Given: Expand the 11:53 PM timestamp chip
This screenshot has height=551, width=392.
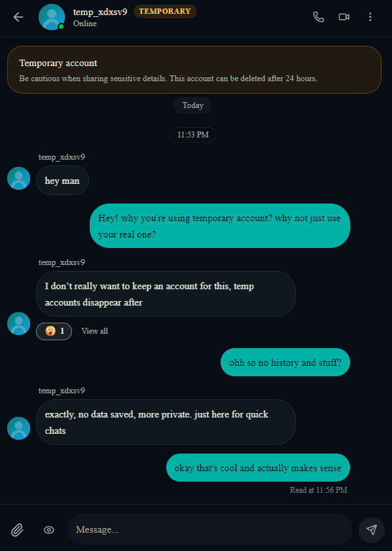Looking at the screenshot, I should pyautogui.click(x=192, y=134).
